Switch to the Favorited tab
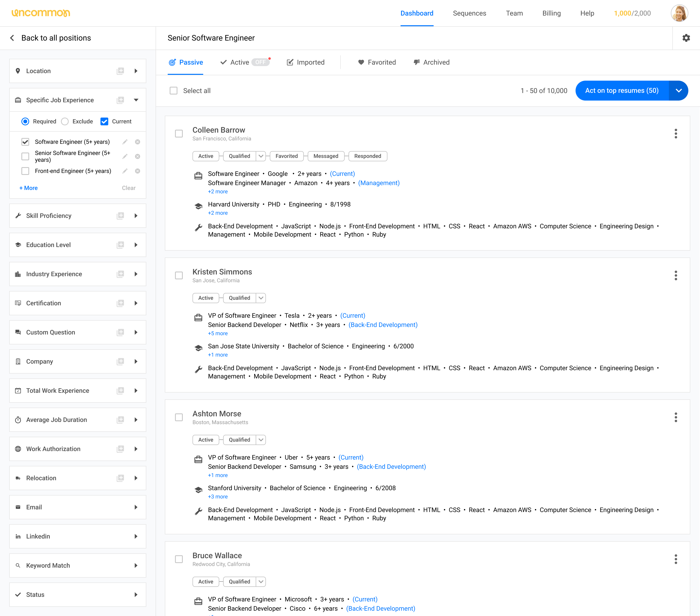Viewport: 700px width, 616px height. (377, 62)
